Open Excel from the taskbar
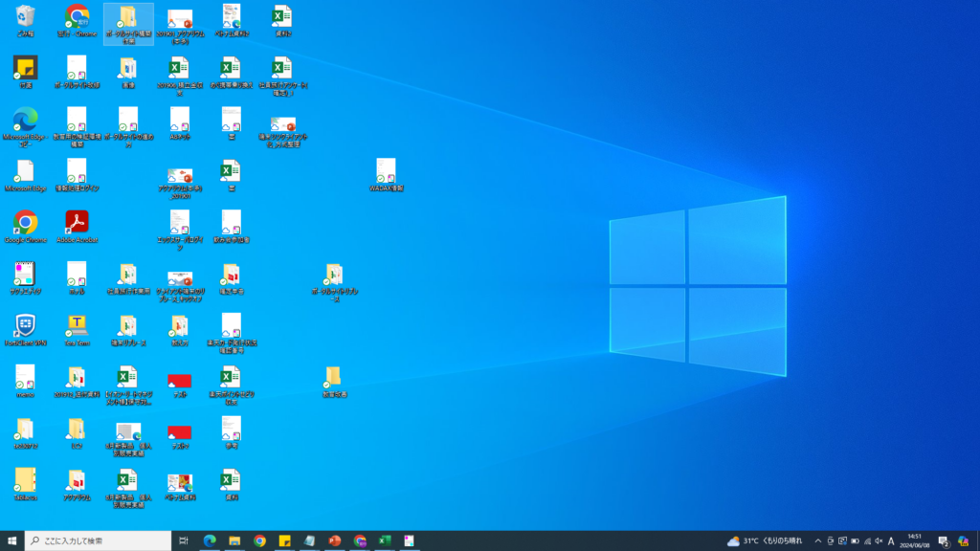This screenshot has width=980, height=551. click(384, 540)
